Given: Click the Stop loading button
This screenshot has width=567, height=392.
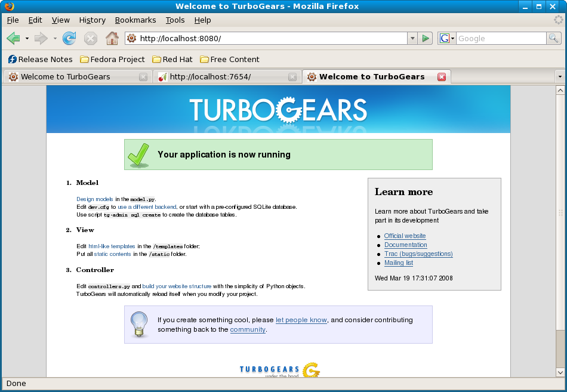Looking at the screenshot, I should point(90,38).
